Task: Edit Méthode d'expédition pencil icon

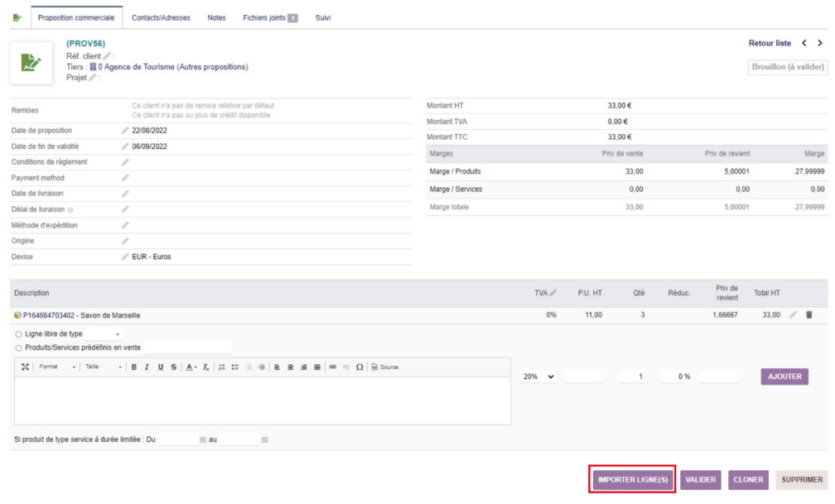Action: click(125, 225)
